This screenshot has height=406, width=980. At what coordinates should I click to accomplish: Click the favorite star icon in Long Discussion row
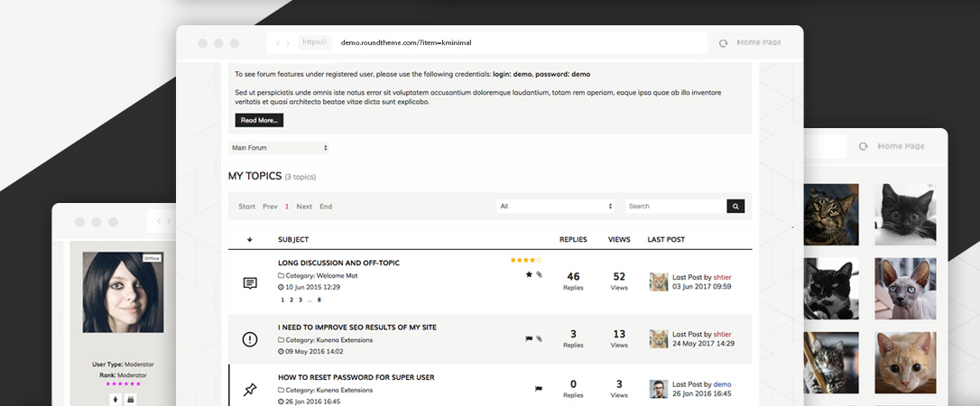(529, 274)
